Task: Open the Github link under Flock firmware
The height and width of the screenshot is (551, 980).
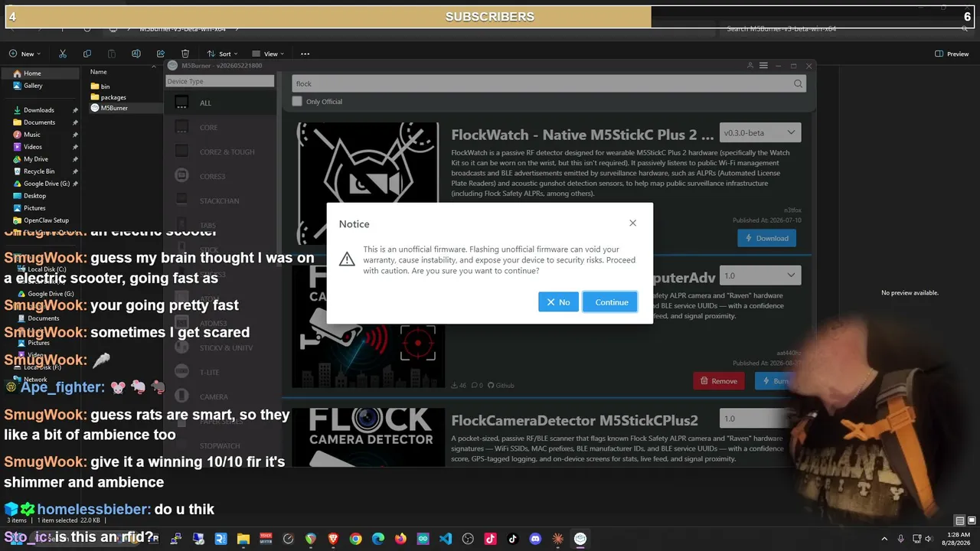Action: [x=501, y=385]
